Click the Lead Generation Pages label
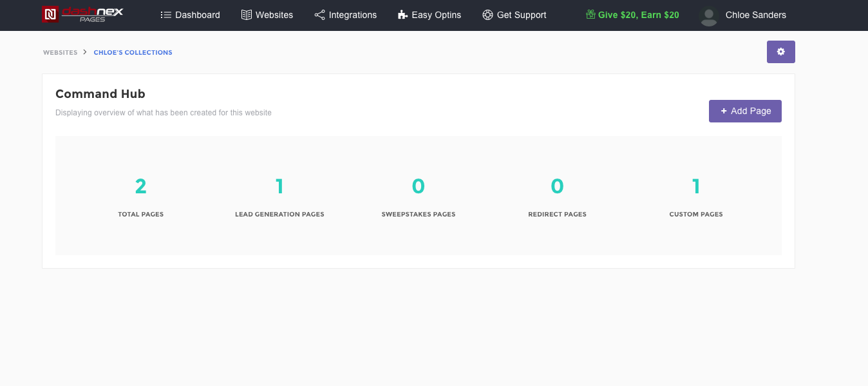This screenshot has height=386, width=868. [279, 214]
